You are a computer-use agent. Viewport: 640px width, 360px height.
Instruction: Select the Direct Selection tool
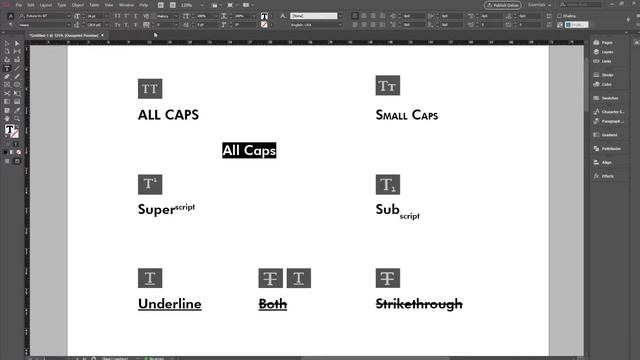17,43
